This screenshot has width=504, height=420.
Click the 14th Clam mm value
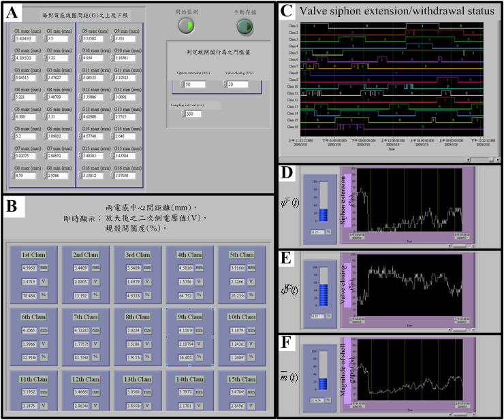(x=186, y=392)
